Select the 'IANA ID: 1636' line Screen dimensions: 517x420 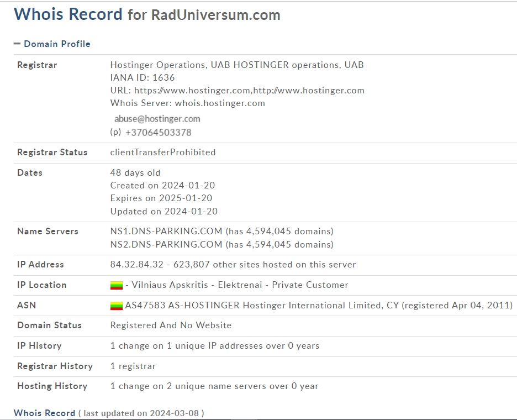[x=143, y=77]
